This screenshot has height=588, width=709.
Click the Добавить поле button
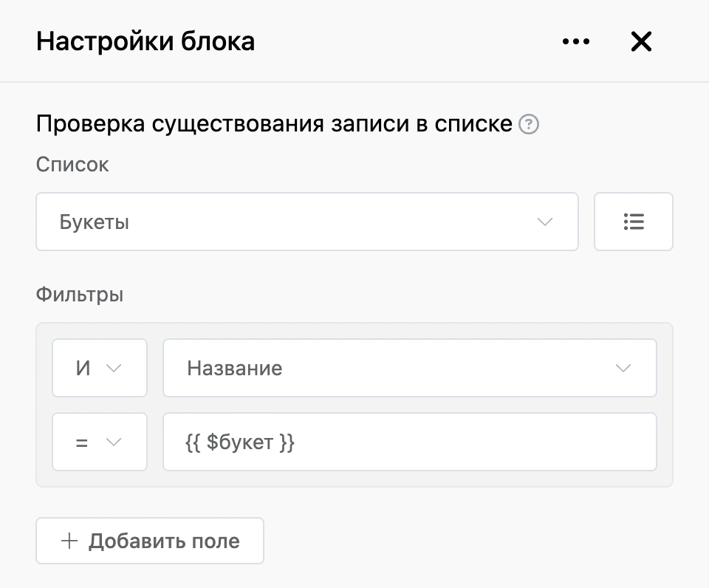coord(150,541)
